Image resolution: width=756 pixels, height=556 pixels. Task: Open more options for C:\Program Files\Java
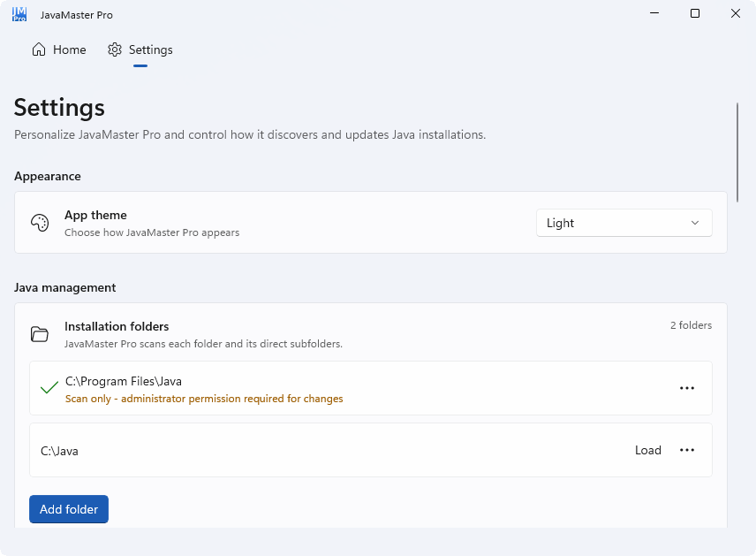(x=687, y=388)
